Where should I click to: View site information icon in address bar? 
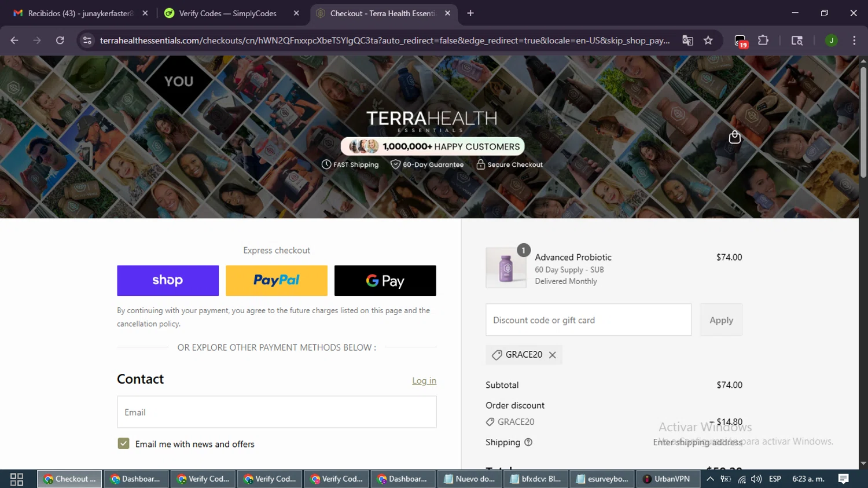(87, 41)
